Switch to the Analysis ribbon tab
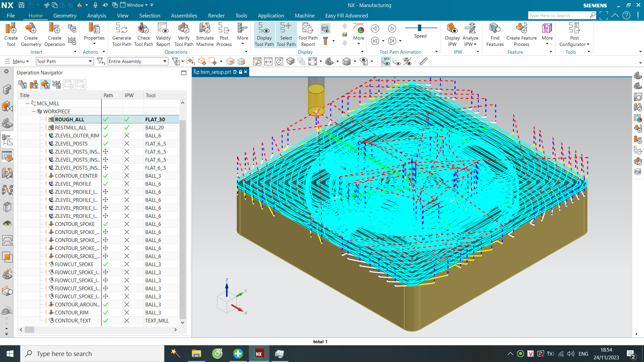Viewport: 644px width, 362px height. click(97, 15)
